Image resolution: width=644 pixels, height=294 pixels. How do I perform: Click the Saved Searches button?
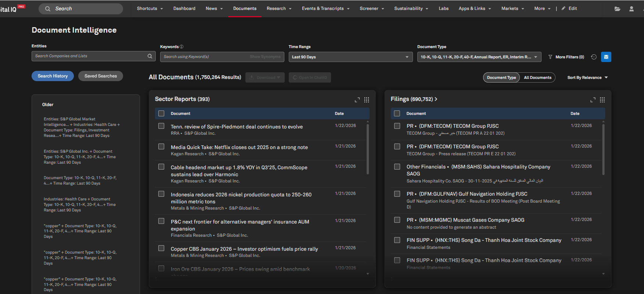tap(101, 76)
